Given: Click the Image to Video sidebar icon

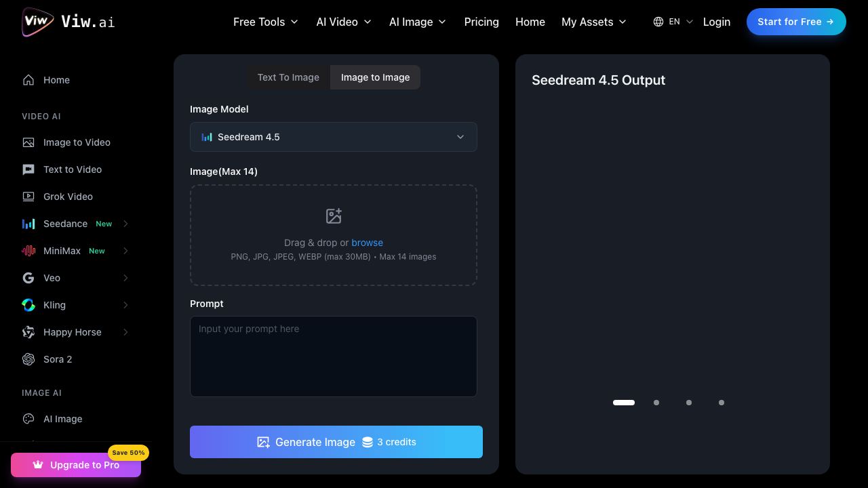Looking at the screenshot, I should click(x=28, y=142).
